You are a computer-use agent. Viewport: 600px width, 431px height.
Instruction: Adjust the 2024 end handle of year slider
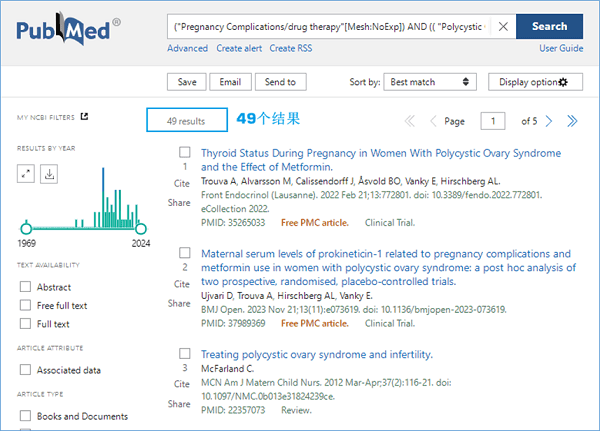pyautogui.click(x=141, y=229)
